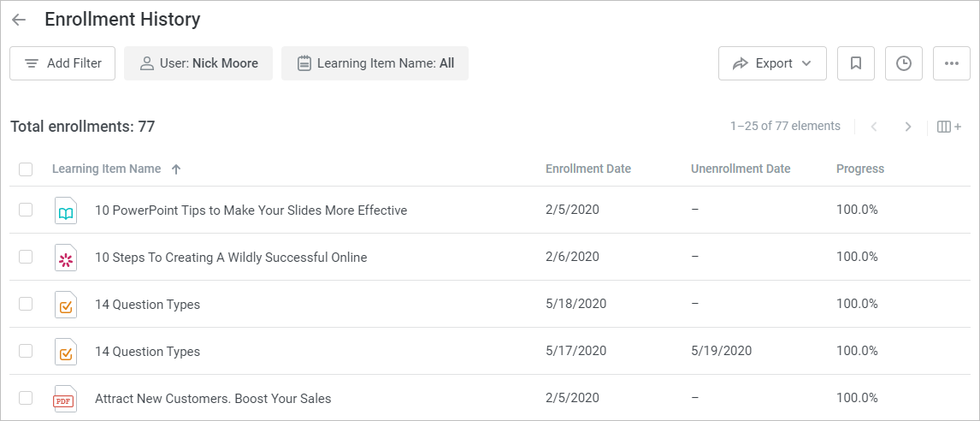
Task: Click the Progress column header
Action: coord(860,169)
